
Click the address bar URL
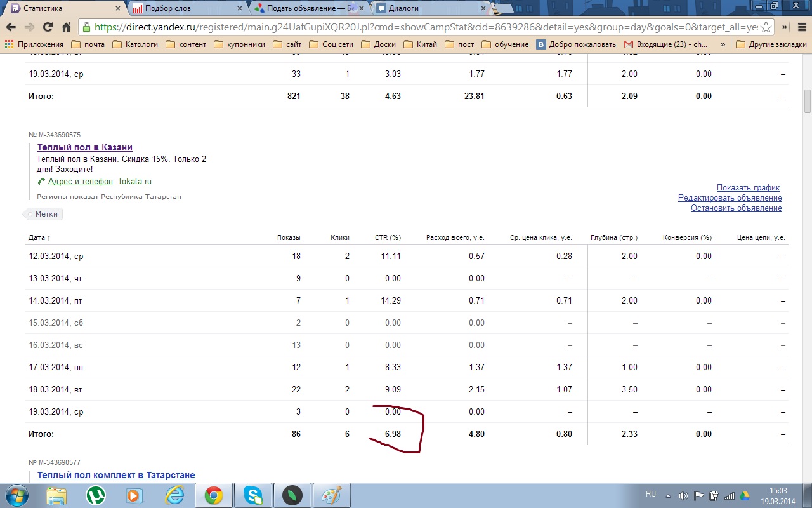(x=425, y=27)
